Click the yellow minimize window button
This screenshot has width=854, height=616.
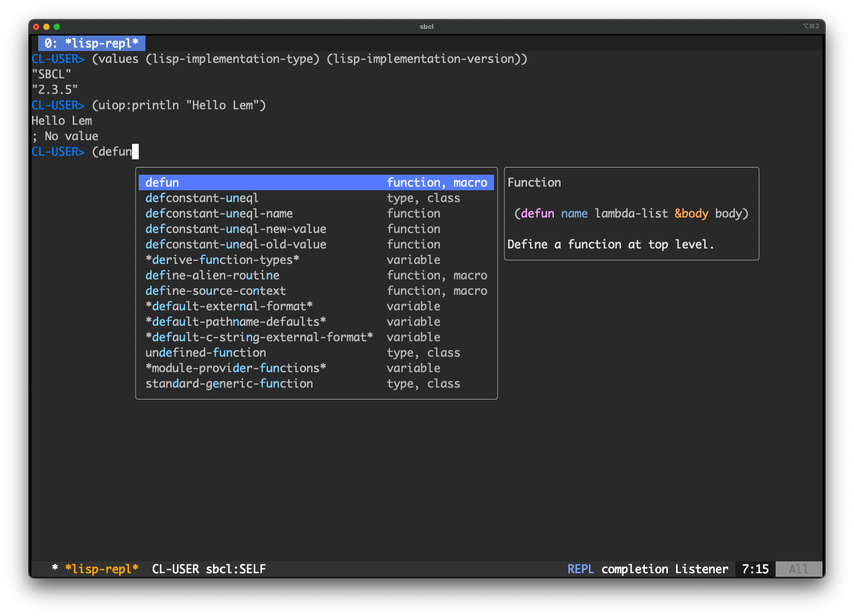pyautogui.click(x=46, y=27)
